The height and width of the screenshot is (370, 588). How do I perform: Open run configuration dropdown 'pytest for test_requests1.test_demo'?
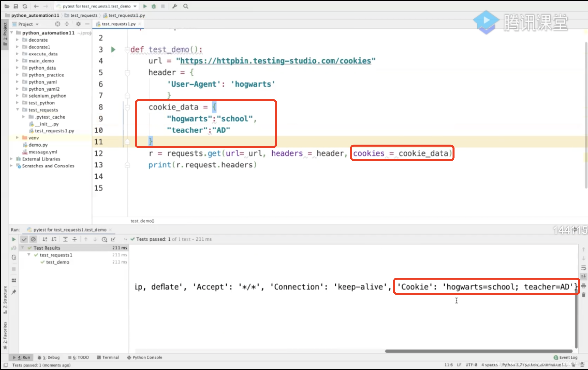pyautogui.click(x=97, y=6)
